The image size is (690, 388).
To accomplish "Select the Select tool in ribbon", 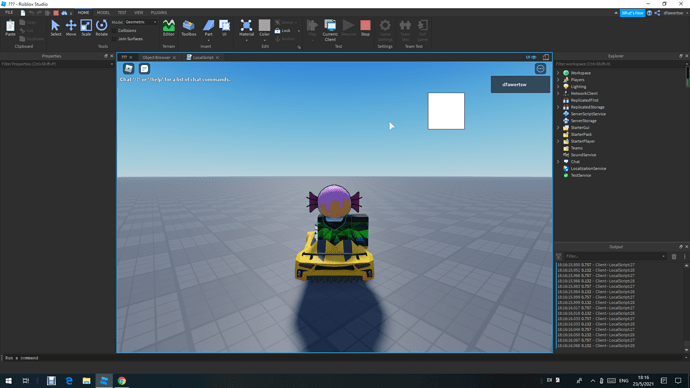I will (55, 28).
